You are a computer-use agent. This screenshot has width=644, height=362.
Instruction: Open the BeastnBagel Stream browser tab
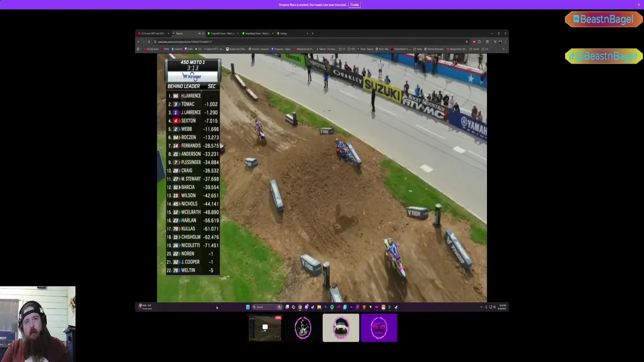[x=258, y=33]
